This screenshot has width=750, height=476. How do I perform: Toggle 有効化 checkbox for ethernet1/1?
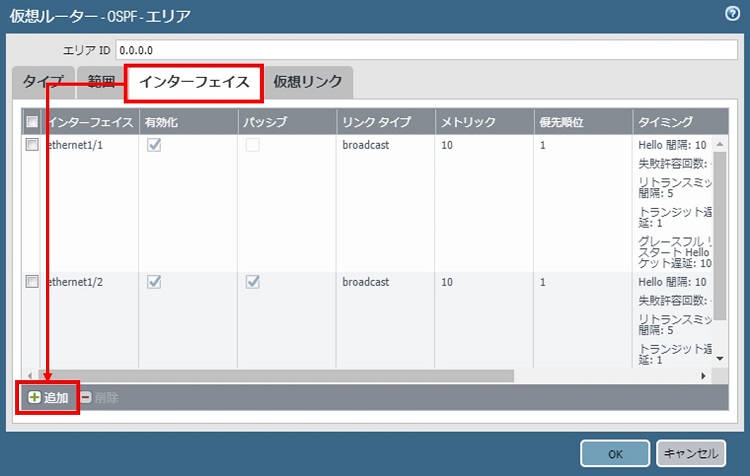[154, 145]
